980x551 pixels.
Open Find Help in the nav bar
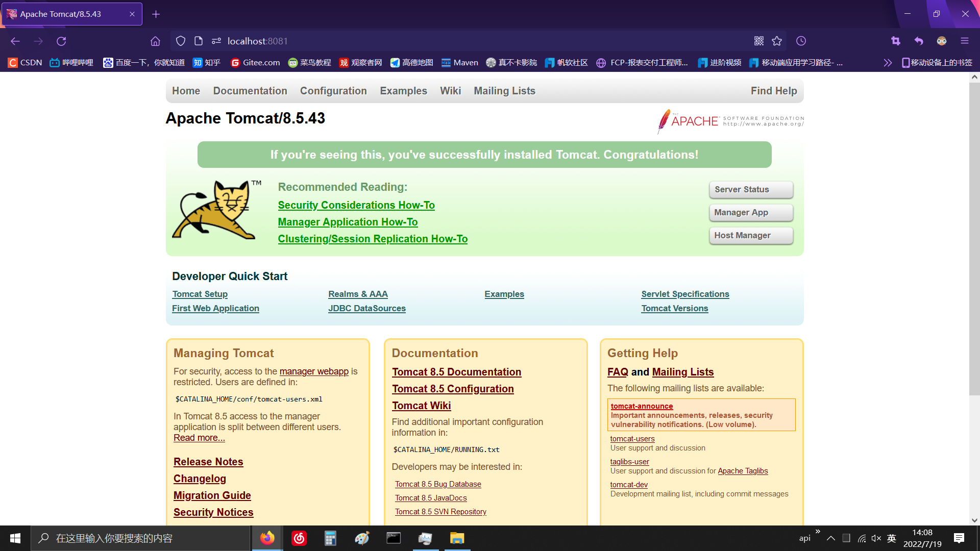coord(774,91)
